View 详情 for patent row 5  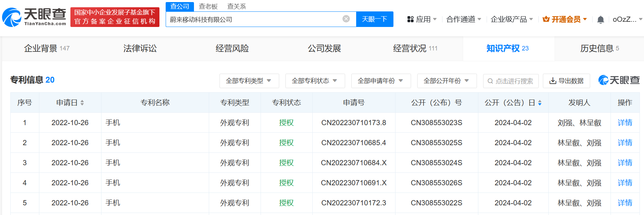tap(625, 203)
